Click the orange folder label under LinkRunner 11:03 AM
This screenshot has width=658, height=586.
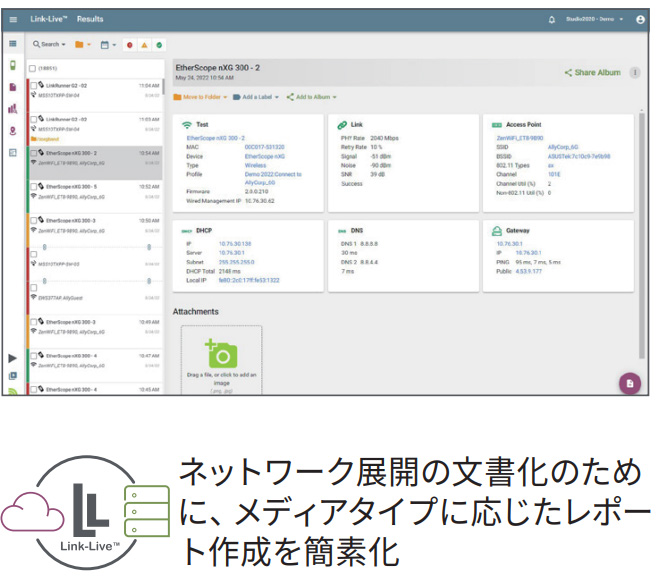point(45,139)
